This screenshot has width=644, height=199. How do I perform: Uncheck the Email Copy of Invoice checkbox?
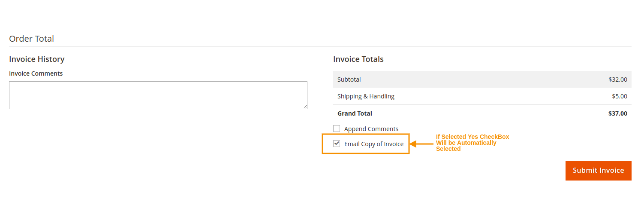(x=337, y=144)
